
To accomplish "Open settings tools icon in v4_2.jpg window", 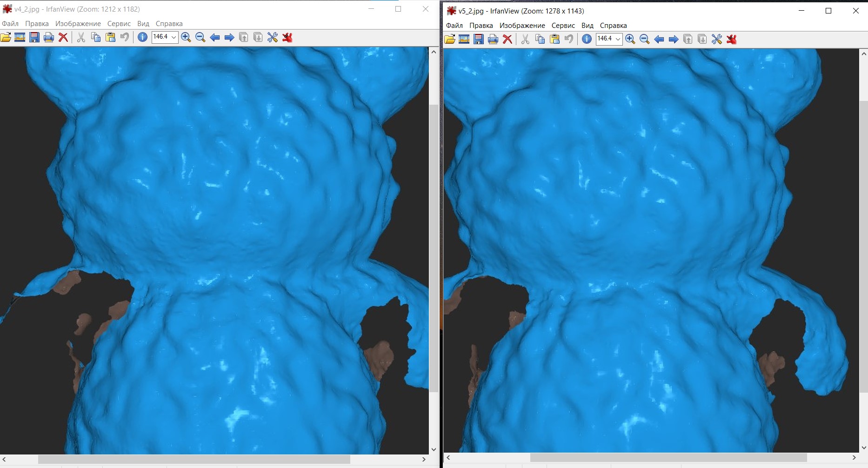I will 273,37.
